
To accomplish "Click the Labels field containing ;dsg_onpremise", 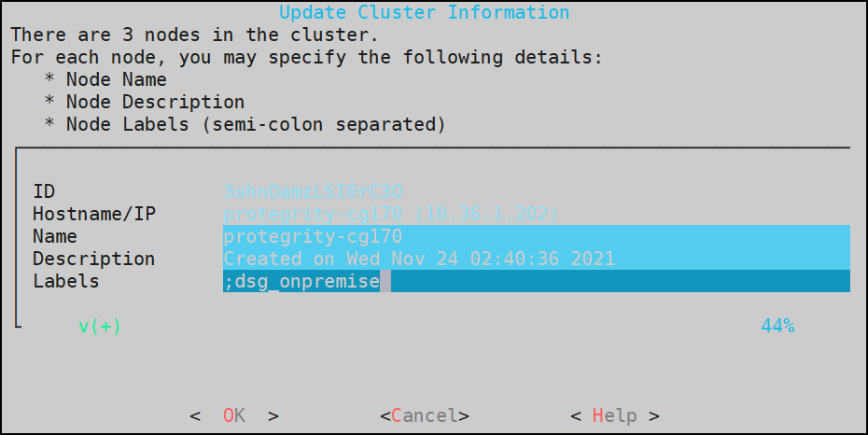I will click(536, 281).
